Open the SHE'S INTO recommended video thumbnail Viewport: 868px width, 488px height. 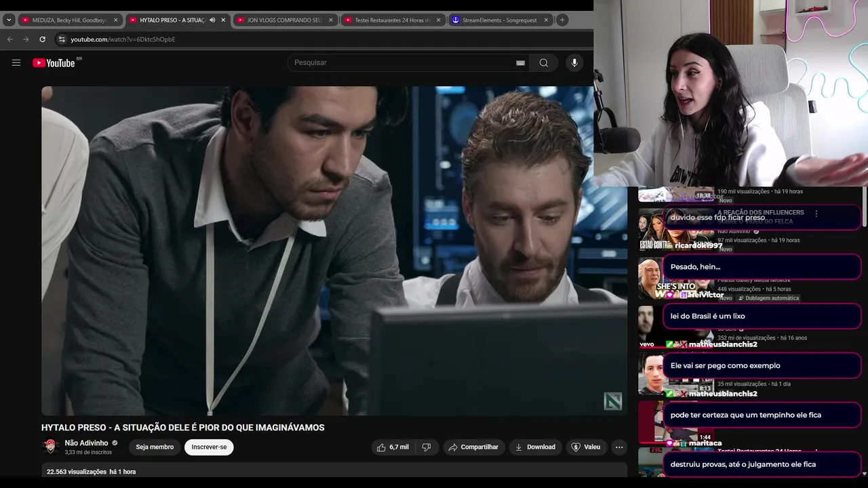pyautogui.click(x=676, y=279)
